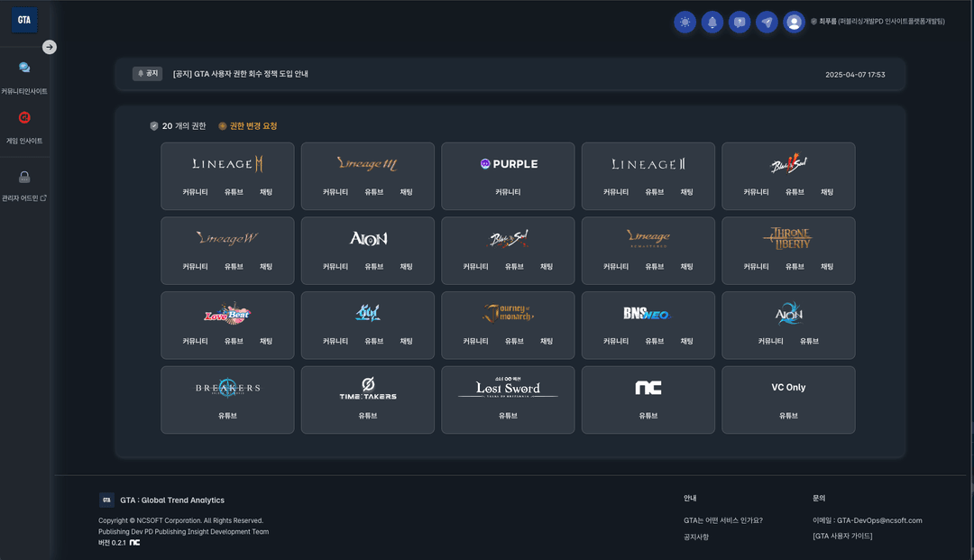Open the user profile avatar icon
Screen dimensions: 974x560
(794, 23)
